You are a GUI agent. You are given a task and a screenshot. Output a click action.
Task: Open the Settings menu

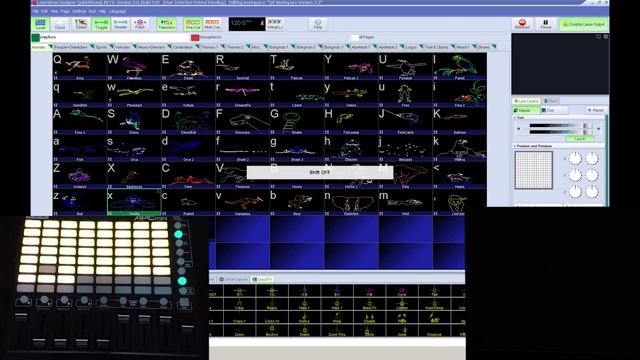click(79, 11)
